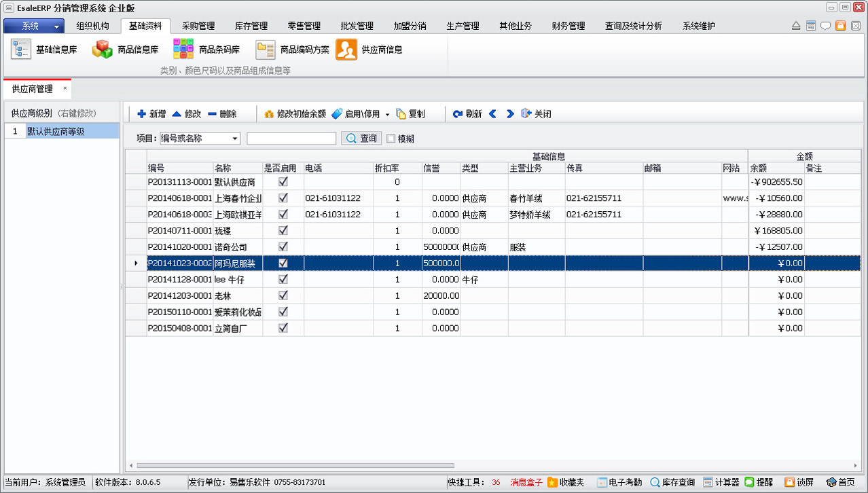Refresh the supplier list with 刷新
This screenshot has height=493, width=868.
[x=458, y=114]
